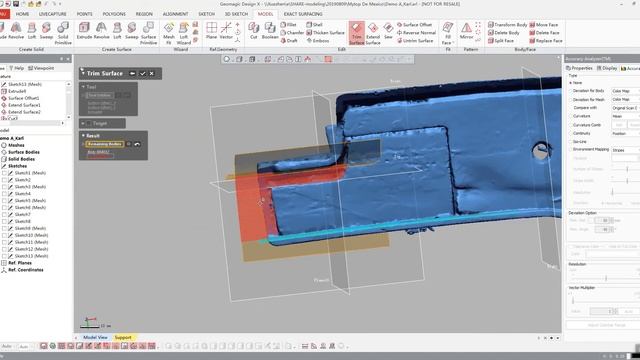Image resolution: width=640 pixels, height=360 pixels.
Task: Create a reference Vector
Action: point(226,31)
